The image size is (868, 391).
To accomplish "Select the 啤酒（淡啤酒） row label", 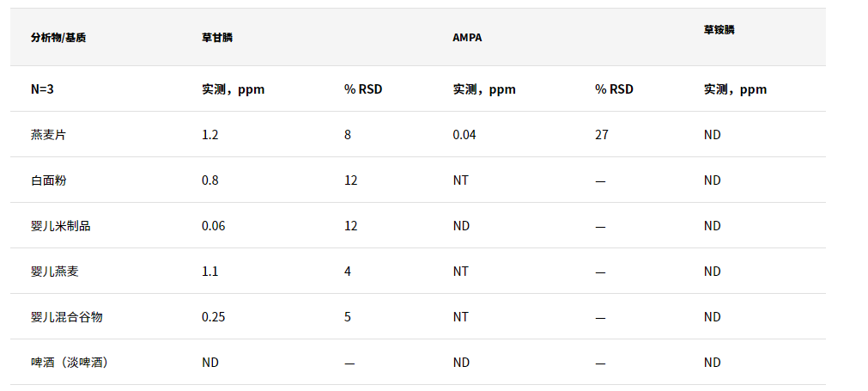I will tap(70, 362).
